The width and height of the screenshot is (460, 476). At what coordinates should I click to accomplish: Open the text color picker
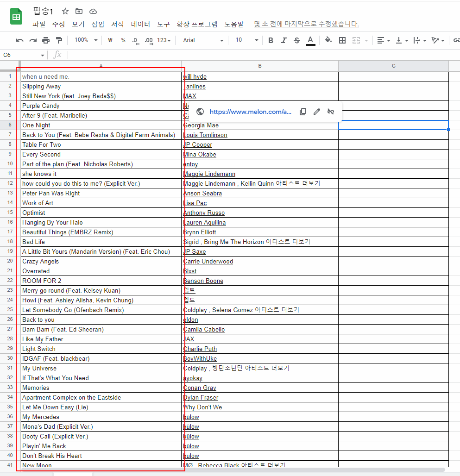[310, 40]
